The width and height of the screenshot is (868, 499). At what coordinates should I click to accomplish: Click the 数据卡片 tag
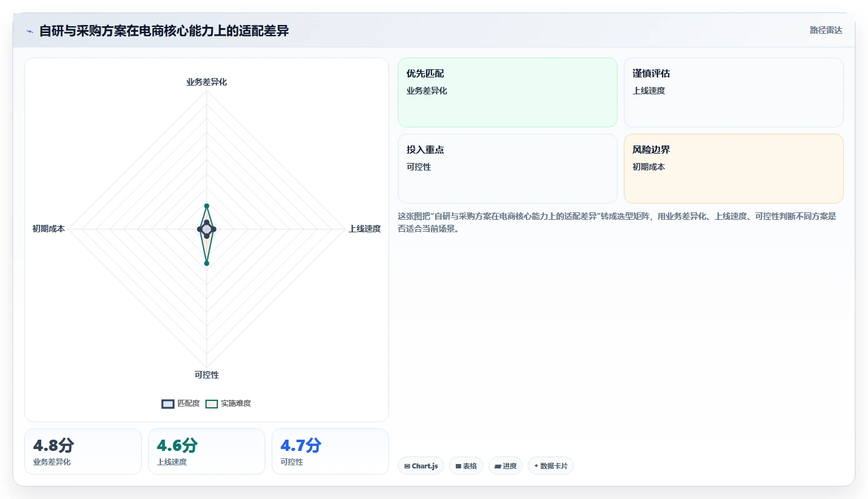(x=551, y=466)
